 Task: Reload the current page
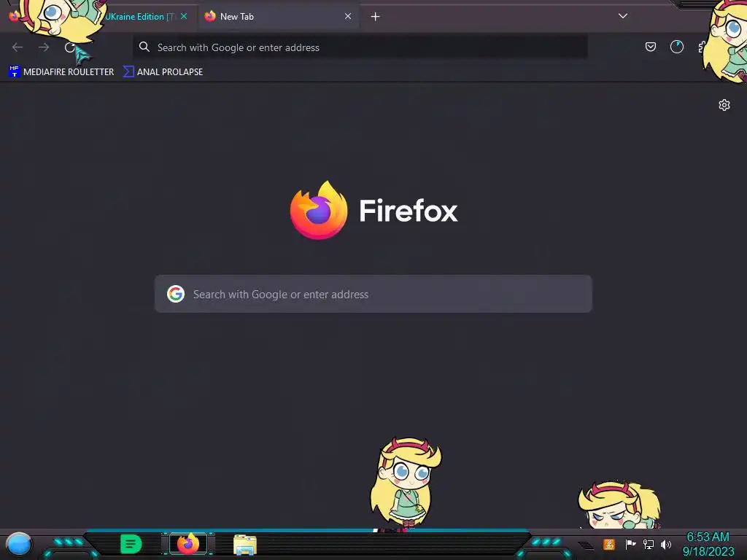click(70, 47)
